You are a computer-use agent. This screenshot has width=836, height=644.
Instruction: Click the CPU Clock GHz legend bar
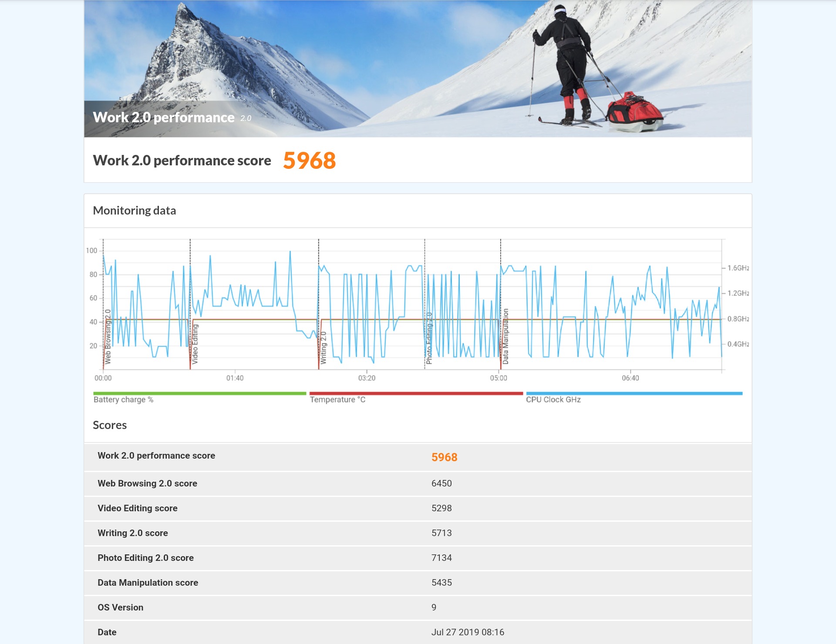pos(634,393)
